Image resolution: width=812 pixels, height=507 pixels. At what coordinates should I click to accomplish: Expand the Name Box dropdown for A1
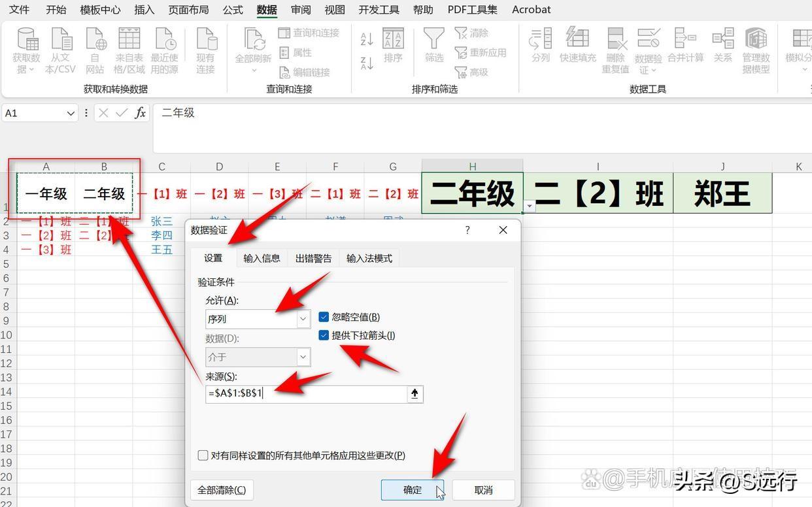pos(71,113)
